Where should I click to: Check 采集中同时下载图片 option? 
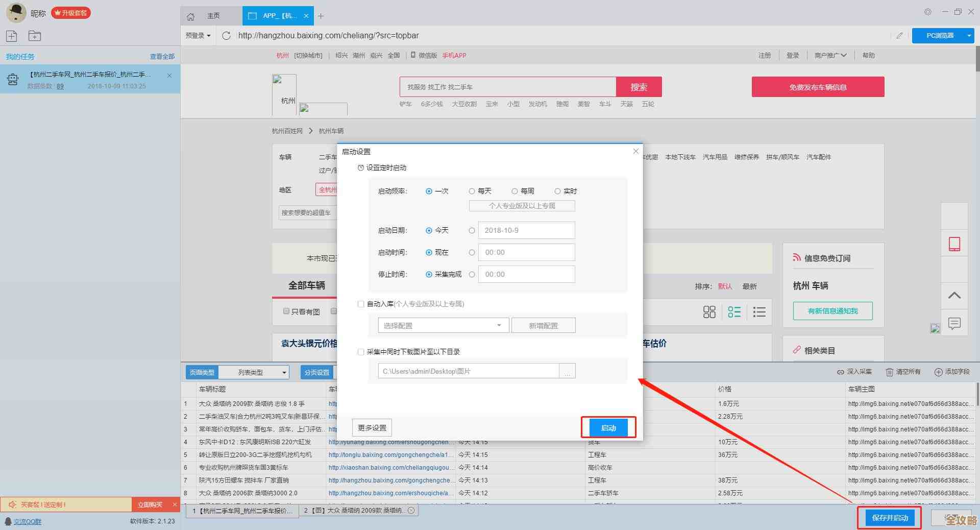click(x=361, y=352)
